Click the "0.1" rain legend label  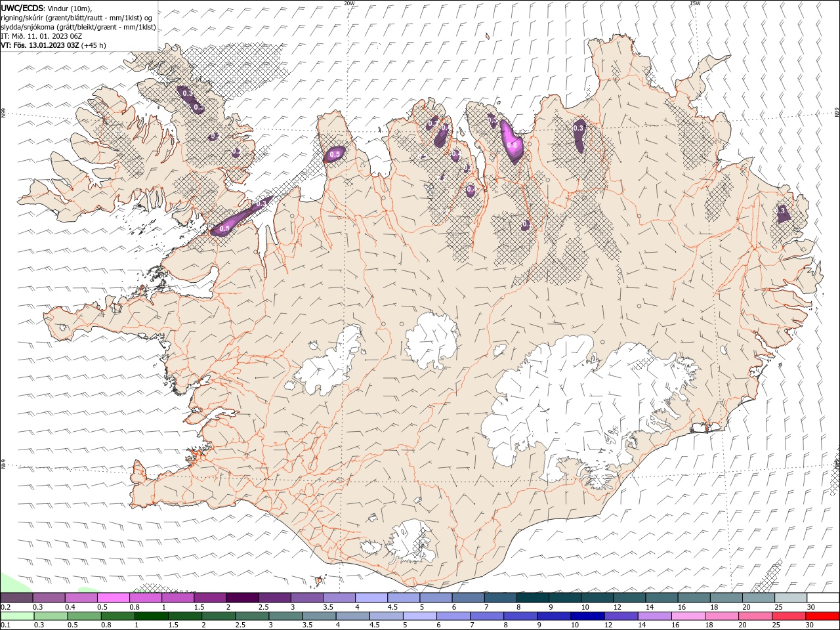point(5,625)
